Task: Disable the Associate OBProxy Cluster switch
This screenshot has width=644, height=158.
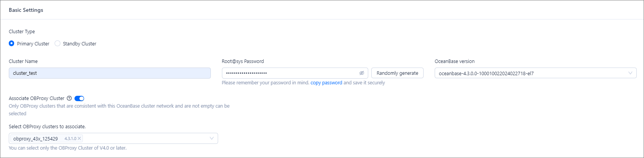Action: coord(79,98)
